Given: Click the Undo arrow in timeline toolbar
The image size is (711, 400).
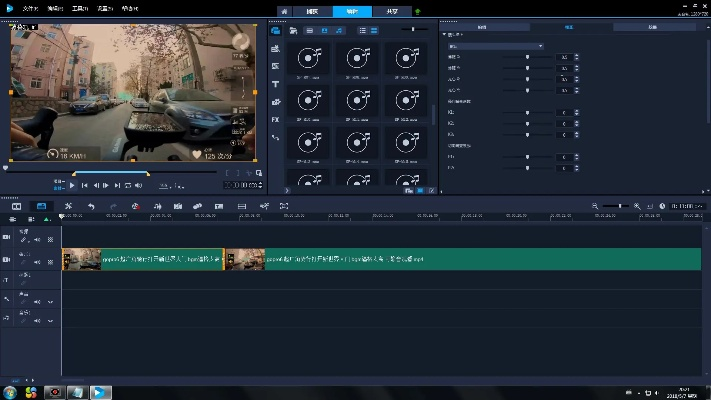Looking at the screenshot, I should coord(91,206).
